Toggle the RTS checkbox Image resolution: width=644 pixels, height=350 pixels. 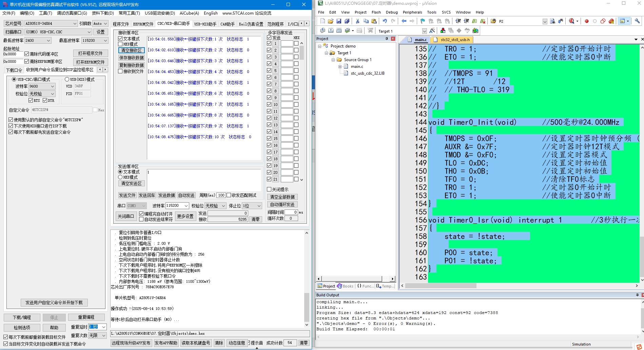click(31, 100)
